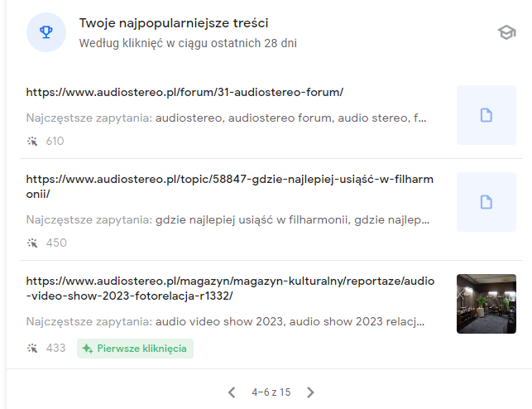Click the clicks icon beside 450
The height and width of the screenshot is (409, 532).
tap(32, 243)
